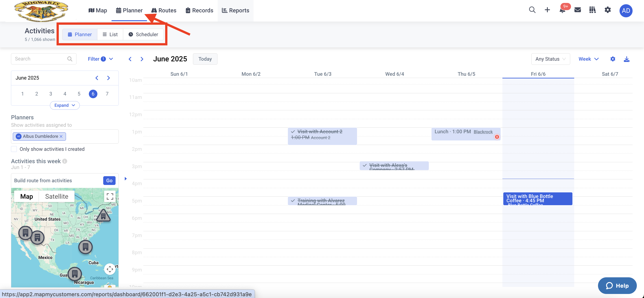Open the Routes nav item

(x=164, y=10)
